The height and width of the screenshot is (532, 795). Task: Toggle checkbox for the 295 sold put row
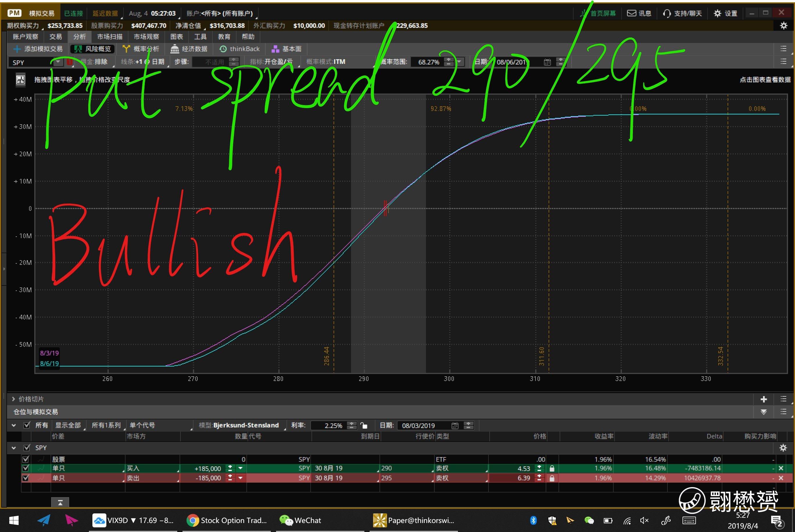[26, 478]
